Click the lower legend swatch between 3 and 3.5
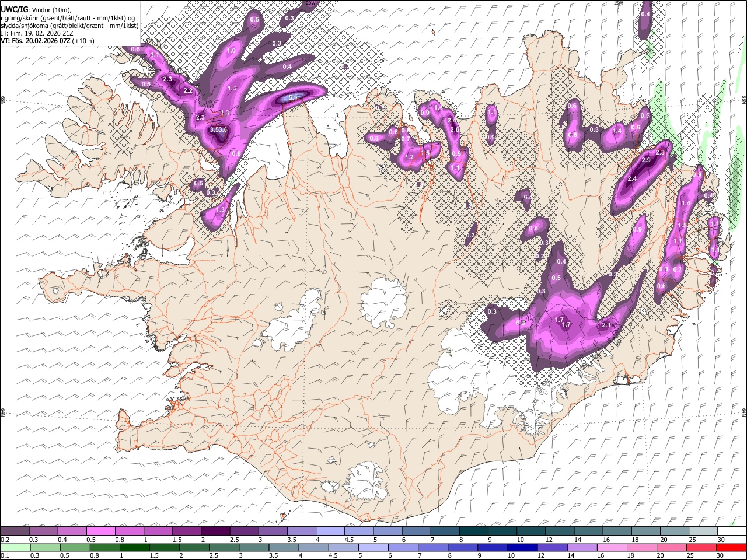The height and width of the screenshot is (560, 747). [254, 548]
